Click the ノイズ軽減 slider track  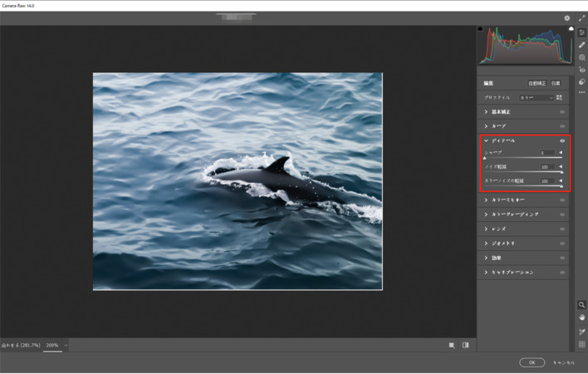pyautogui.click(x=523, y=172)
